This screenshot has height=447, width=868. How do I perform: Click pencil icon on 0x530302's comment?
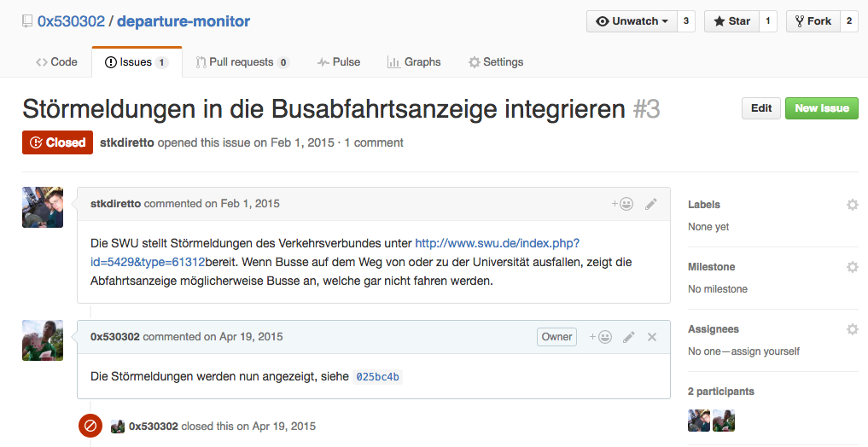(629, 337)
